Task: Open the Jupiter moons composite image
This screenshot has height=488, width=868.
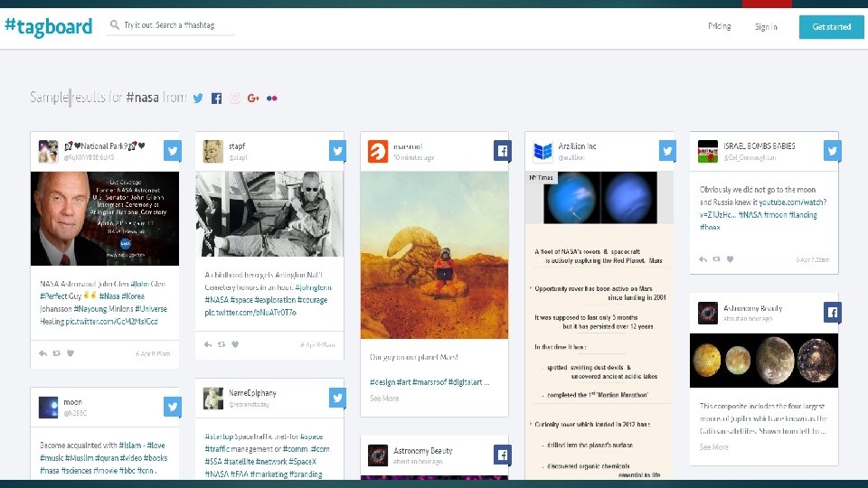Action: tap(764, 361)
